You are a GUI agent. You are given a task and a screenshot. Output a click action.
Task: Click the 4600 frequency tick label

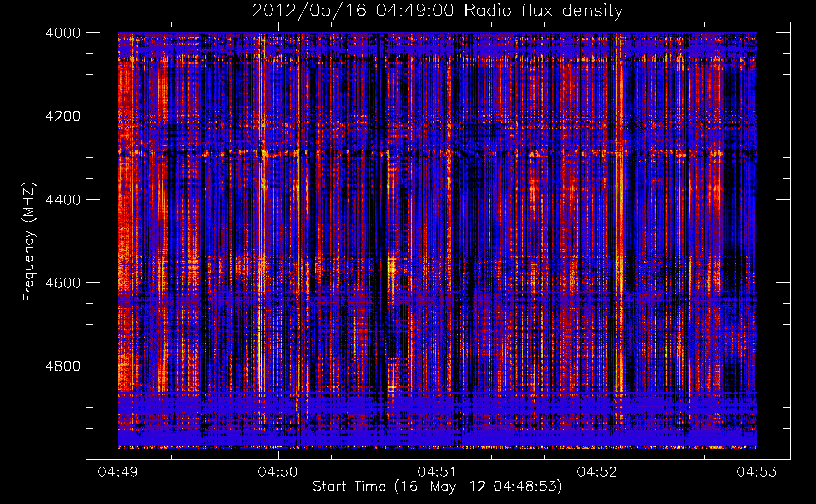coord(63,283)
